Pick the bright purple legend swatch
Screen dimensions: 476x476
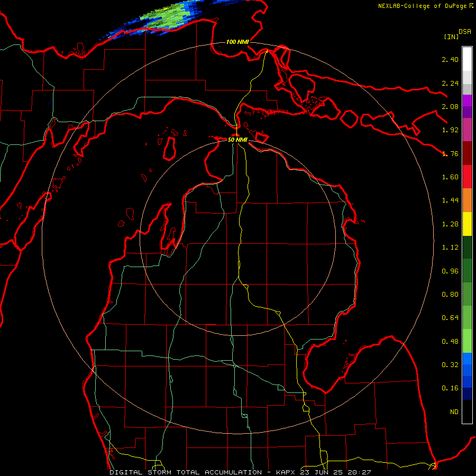click(467, 100)
